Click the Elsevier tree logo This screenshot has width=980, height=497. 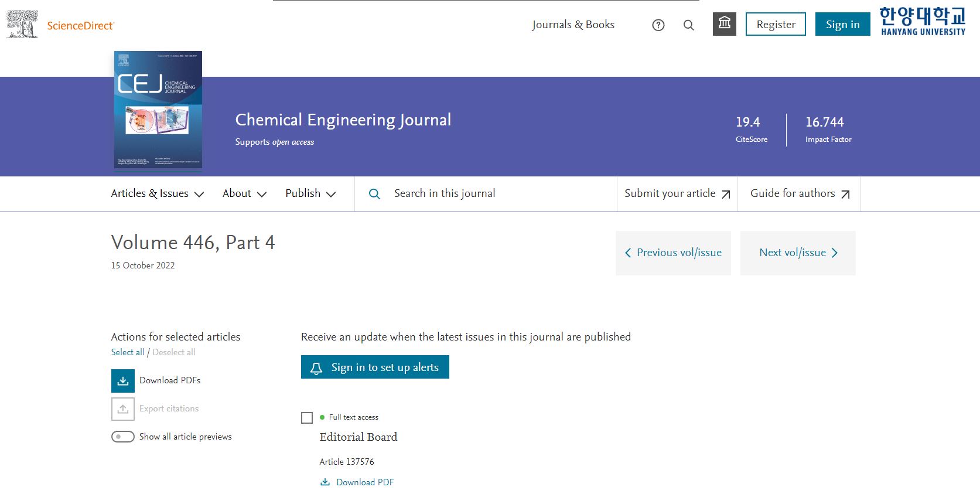pyautogui.click(x=22, y=25)
